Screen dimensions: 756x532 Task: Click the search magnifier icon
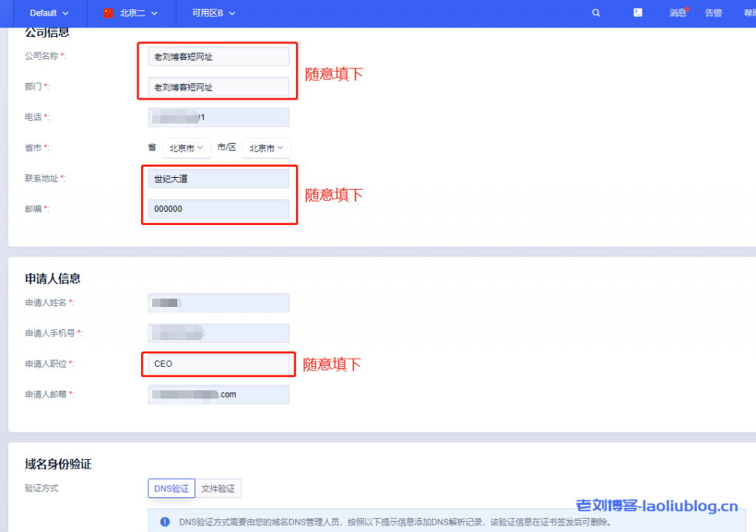click(596, 13)
